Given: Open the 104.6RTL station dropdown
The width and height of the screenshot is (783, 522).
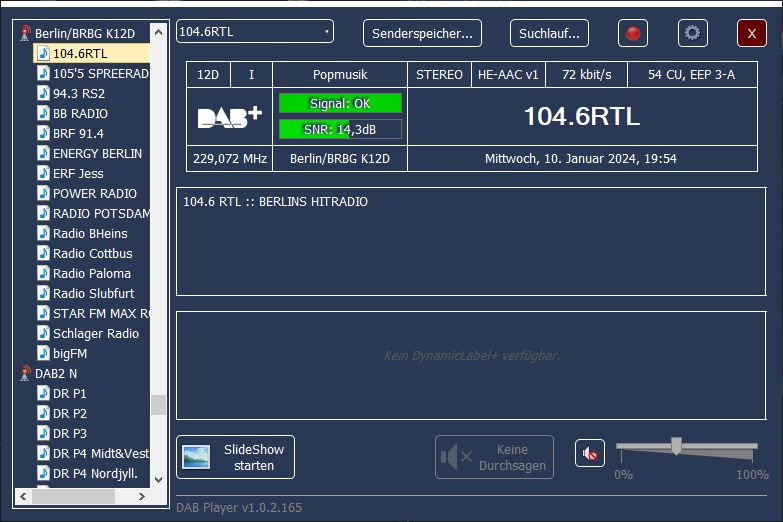Looking at the screenshot, I should click(x=255, y=32).
